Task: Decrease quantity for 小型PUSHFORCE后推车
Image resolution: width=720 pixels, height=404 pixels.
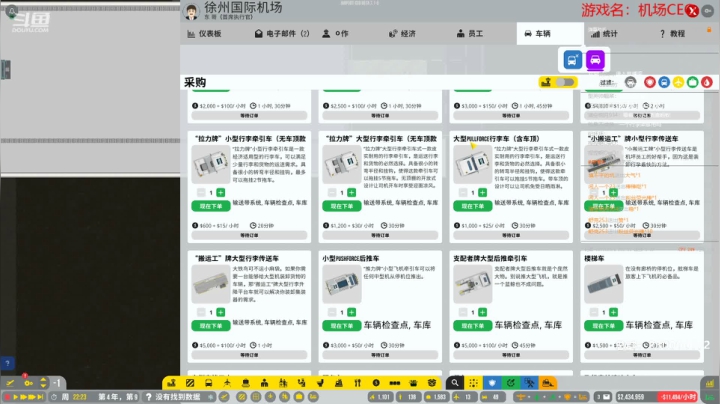Action: 332,312
